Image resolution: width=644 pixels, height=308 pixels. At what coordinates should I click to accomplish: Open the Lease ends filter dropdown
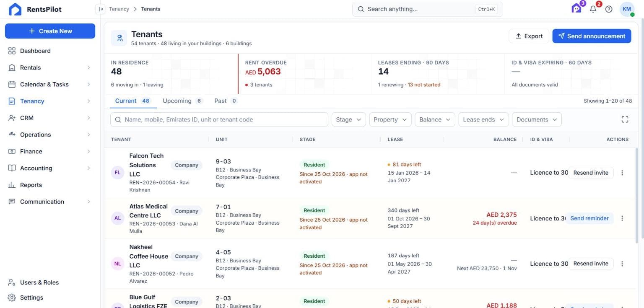[x=484, y=119]
